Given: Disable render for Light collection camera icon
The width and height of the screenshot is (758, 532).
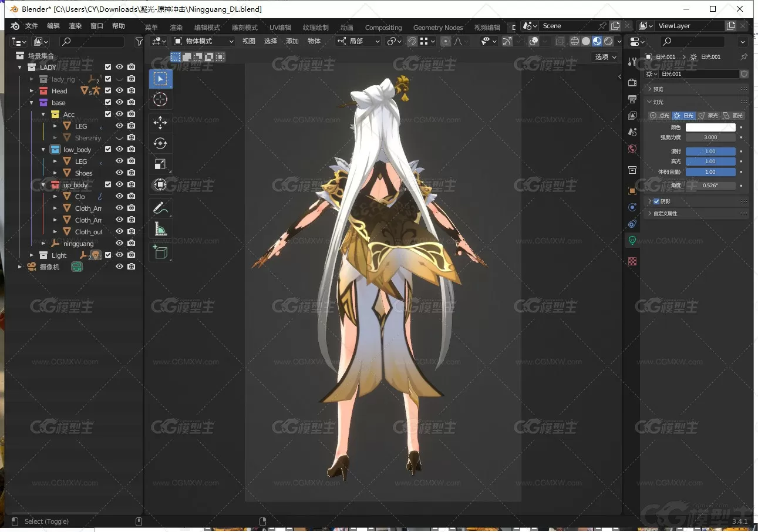Looking at the screenshot, I should [x=132, y=255].
